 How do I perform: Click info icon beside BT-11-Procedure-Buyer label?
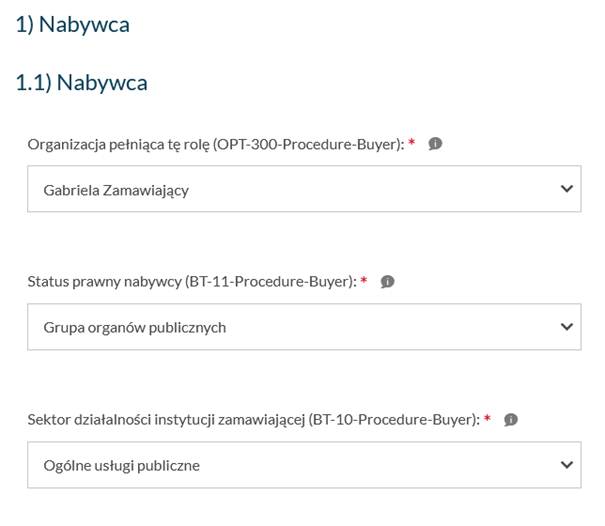(388, 282)
